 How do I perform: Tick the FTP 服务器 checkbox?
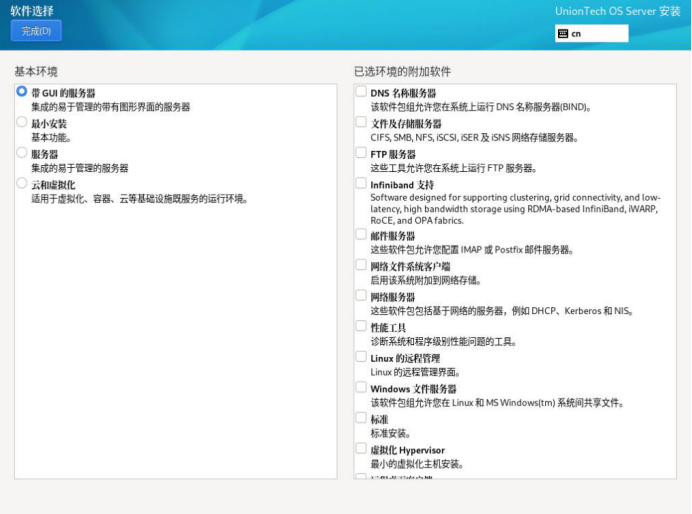tap(361, 153)
